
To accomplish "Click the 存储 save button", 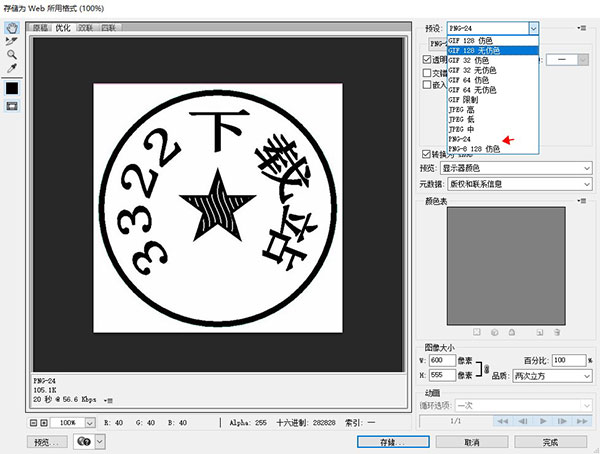I will click(x=393, y=442).
